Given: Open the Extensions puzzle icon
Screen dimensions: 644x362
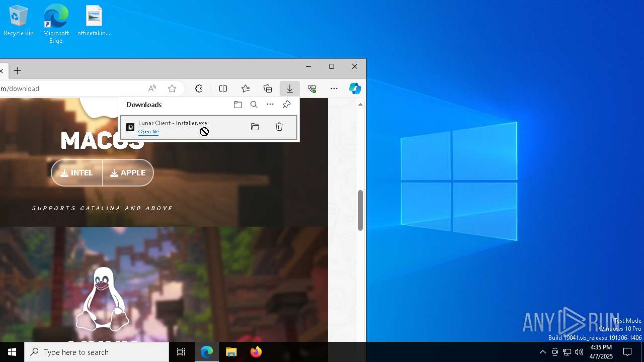Looking at the screenshot, I should 199,88.
